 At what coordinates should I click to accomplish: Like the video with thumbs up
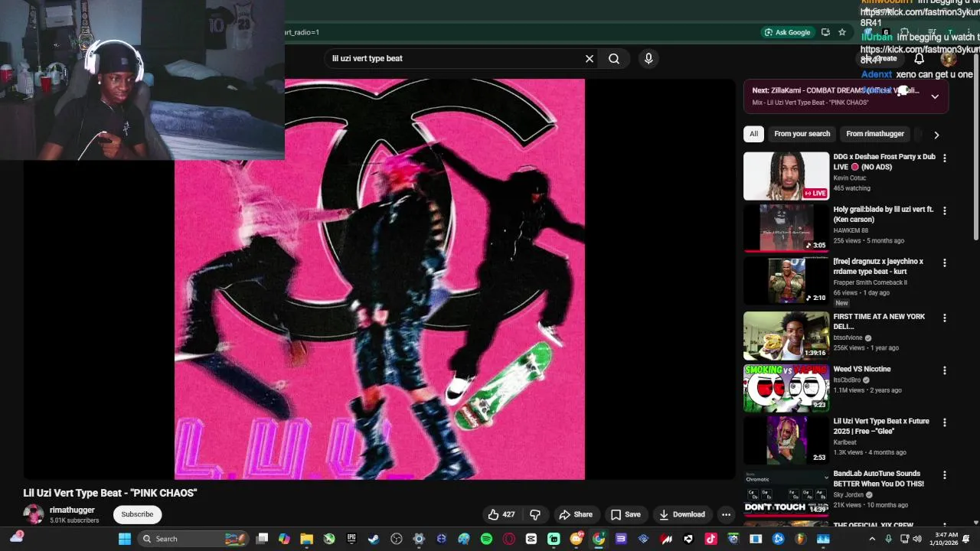pos(501,514)
